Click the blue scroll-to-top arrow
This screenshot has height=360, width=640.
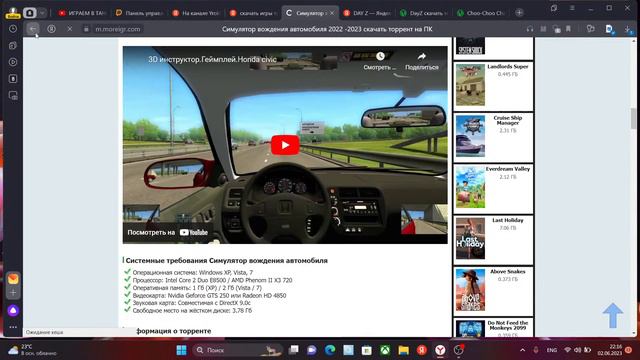(x=613, y=315)
